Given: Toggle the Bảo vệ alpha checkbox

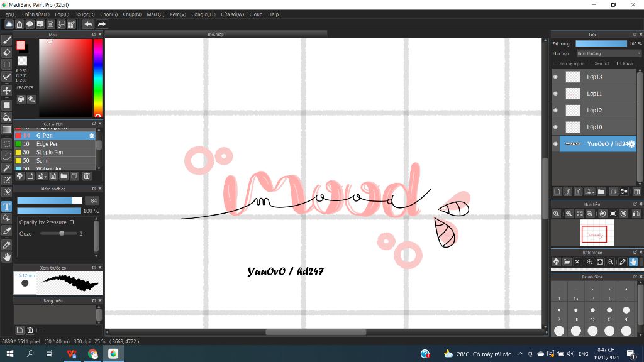Looking at the screenshot, I should (x=555, y=63).
